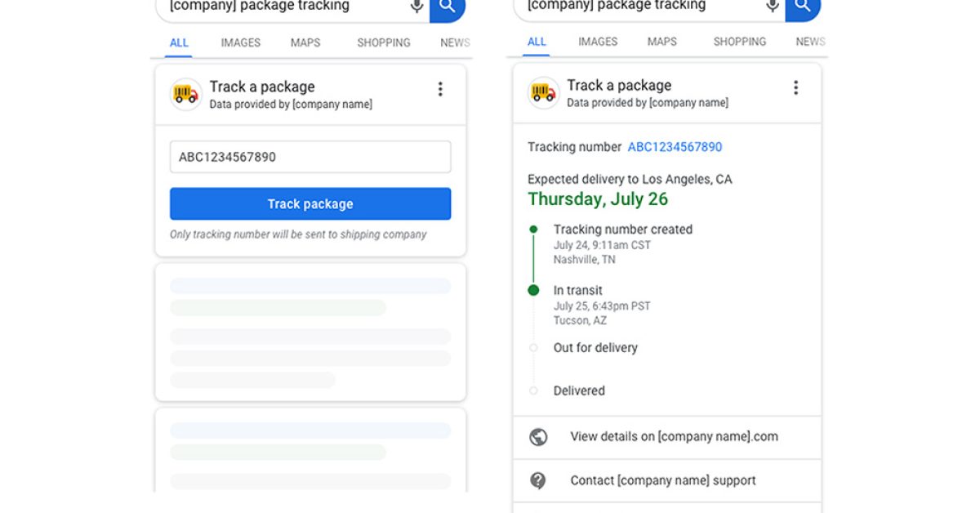Click the blue search button on left phone

(x=448, y=7)
